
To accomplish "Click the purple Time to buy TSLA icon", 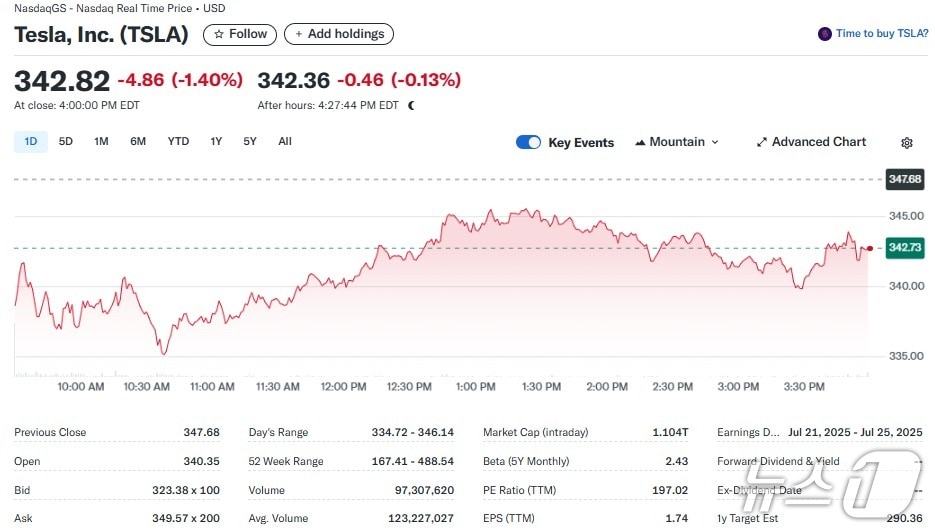I will (824, 34).
